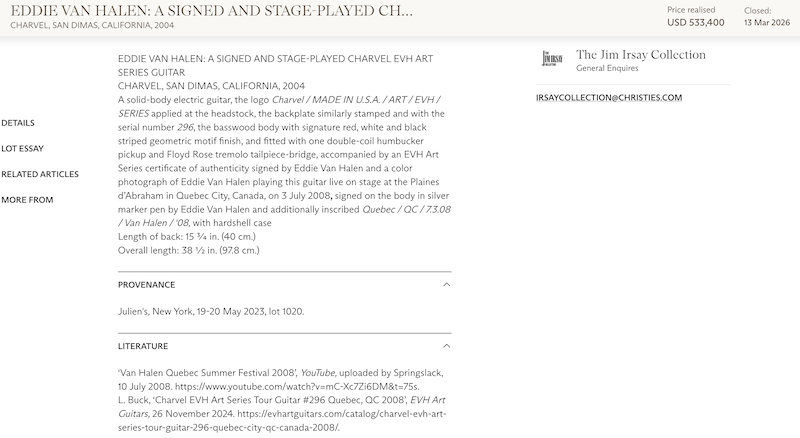Click the LITERATURE heading label
This screenshot has height=438, width=800.
(145, 346)
